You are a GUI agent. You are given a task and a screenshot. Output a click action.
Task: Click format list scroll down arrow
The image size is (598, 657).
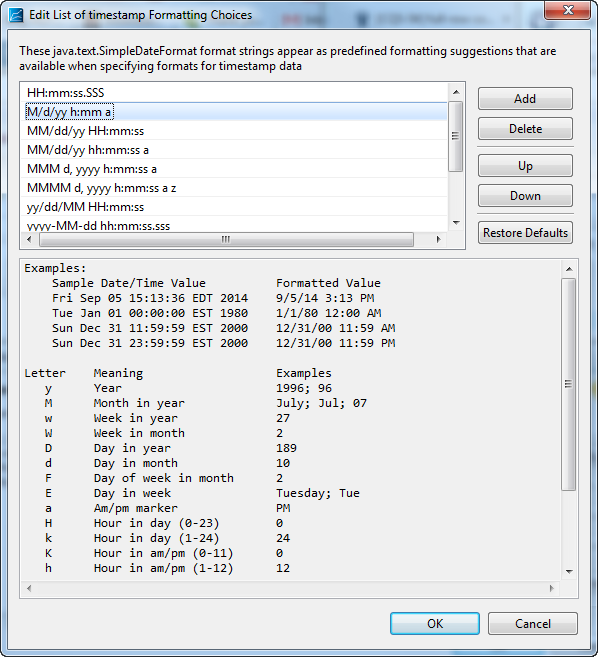tap(456, 223)
